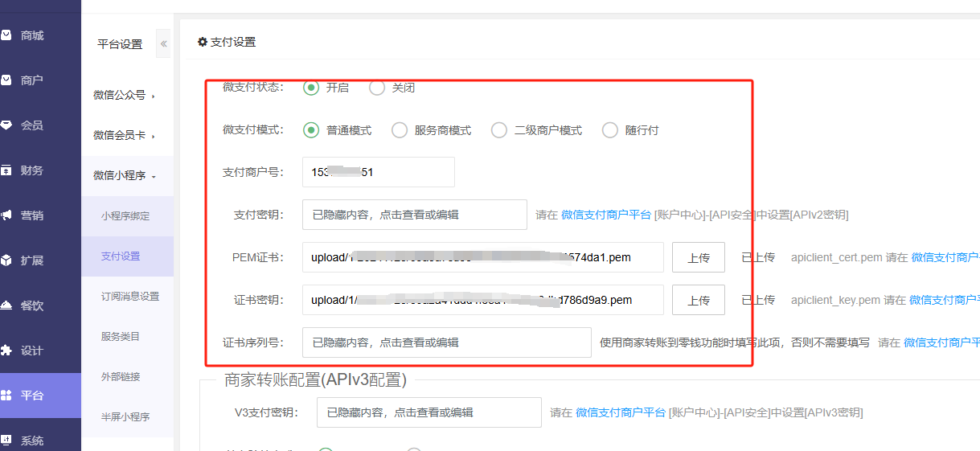Image resolution: width=980 pixels, height=451 pixels.
Task: Expand the 微信会员卡 submenu
Action: (125, 136)
